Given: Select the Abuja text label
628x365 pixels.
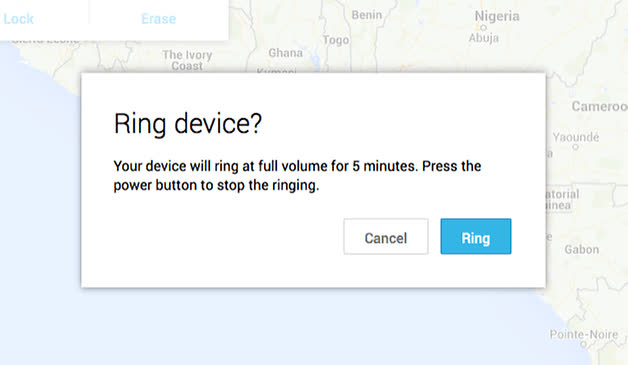Looking at the screenshot, I should 484,38.
